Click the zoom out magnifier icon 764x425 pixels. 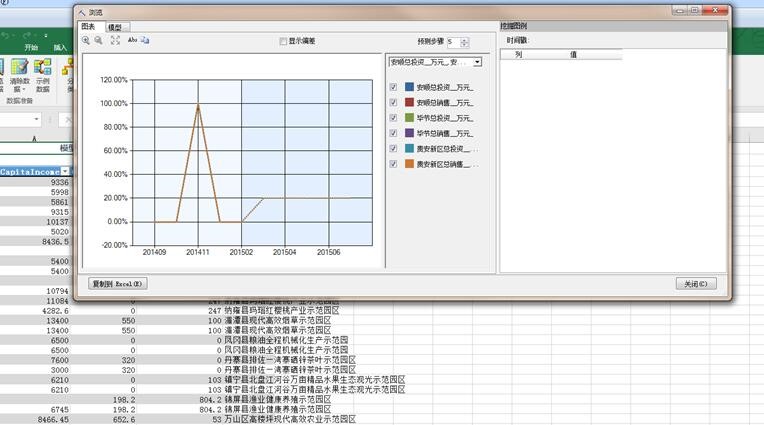pyautogui.click(x=98, y=41)
